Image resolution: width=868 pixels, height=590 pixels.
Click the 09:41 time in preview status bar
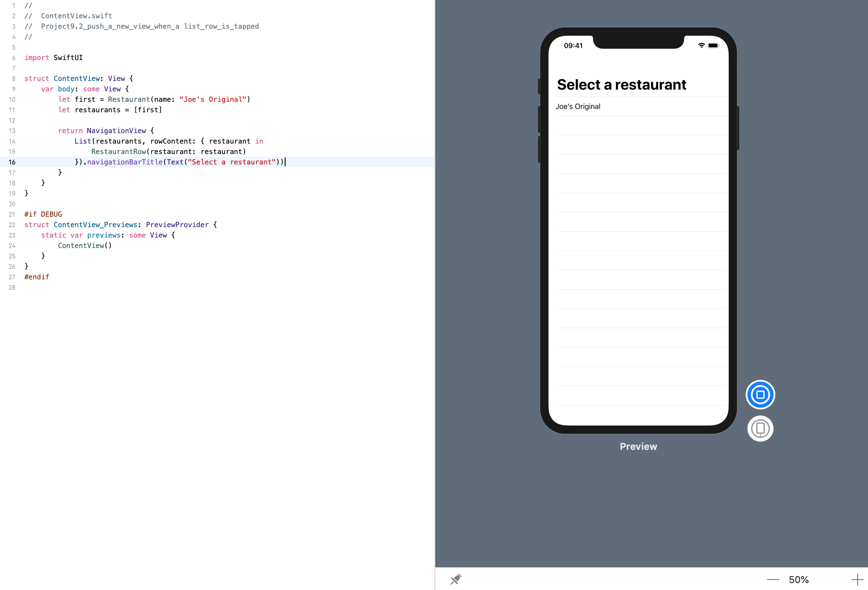(573, 46)
